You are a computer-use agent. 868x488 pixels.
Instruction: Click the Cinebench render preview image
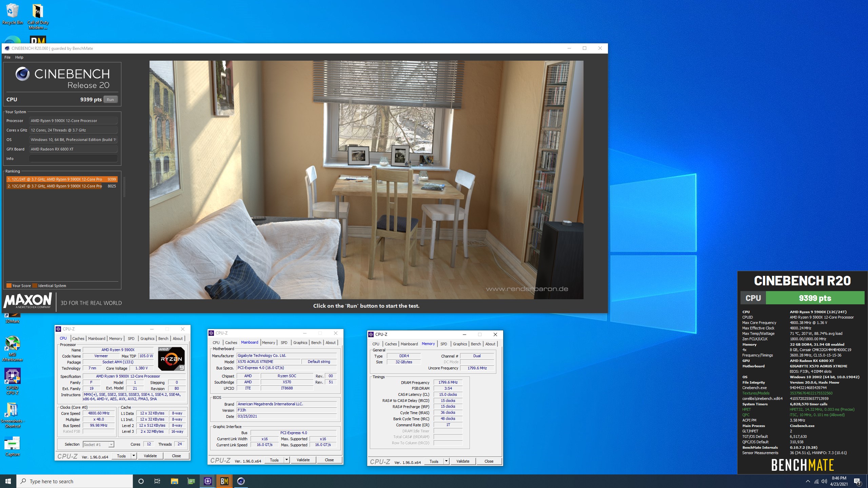point(366,180)
